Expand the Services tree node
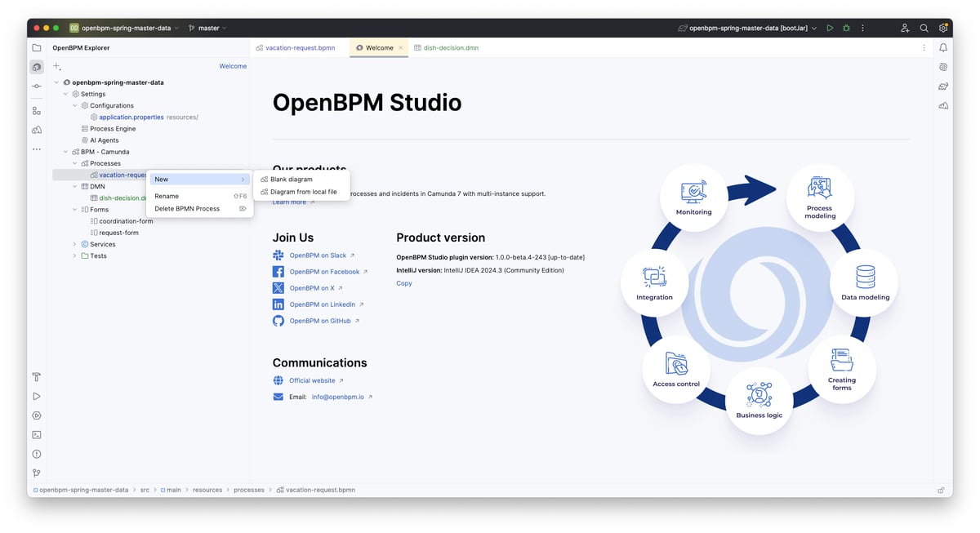The height and width of the screenshot is (533, 980). tap(75, 244)
